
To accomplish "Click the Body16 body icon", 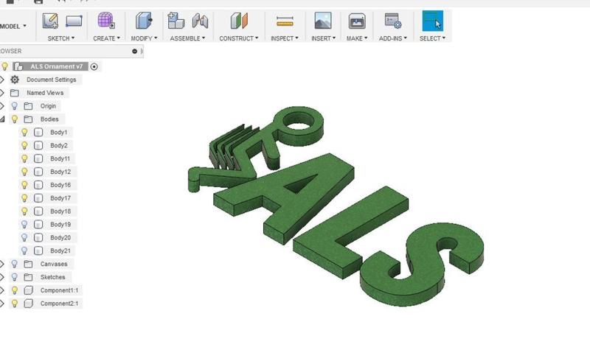I will point(38,185).
